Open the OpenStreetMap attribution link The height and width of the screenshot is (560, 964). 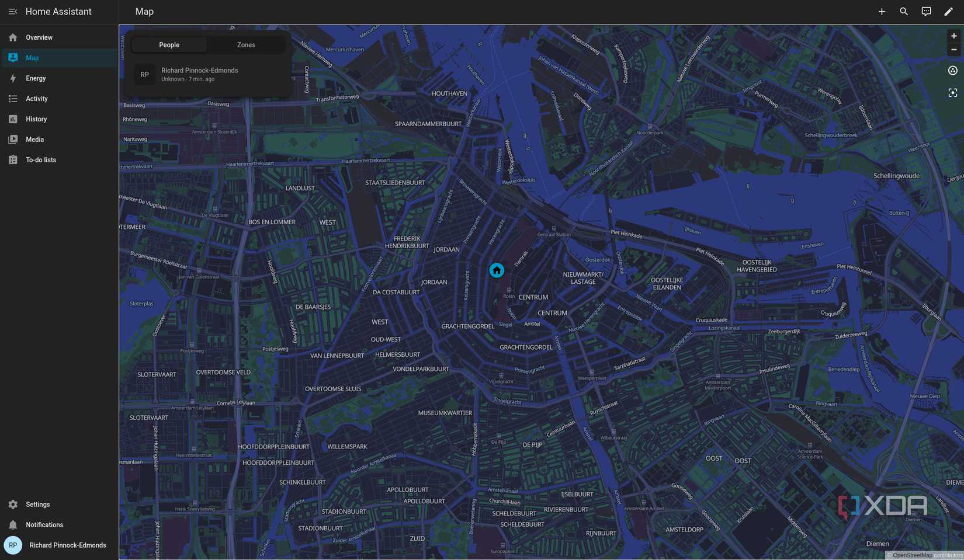click(x=912, y=555)
